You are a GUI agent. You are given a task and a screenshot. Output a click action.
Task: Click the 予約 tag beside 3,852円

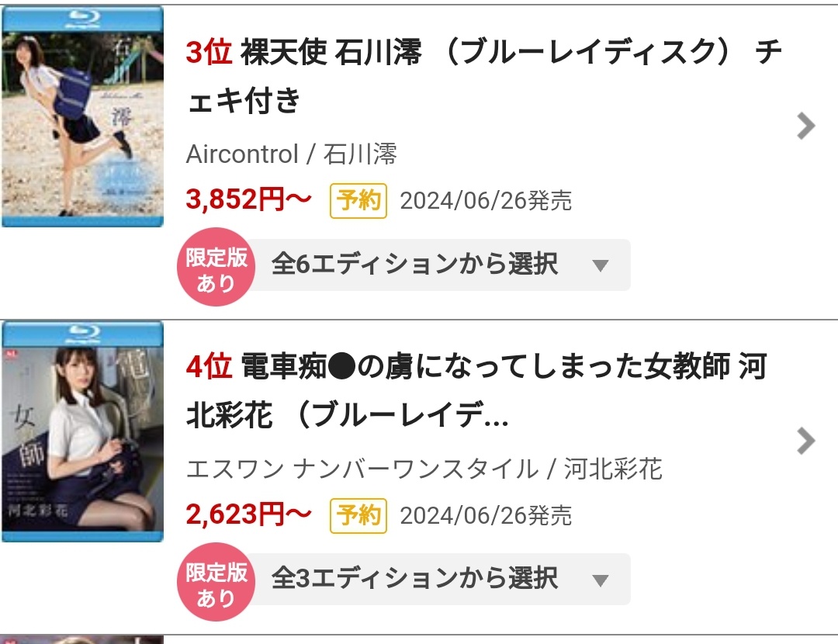pos(358,201)
